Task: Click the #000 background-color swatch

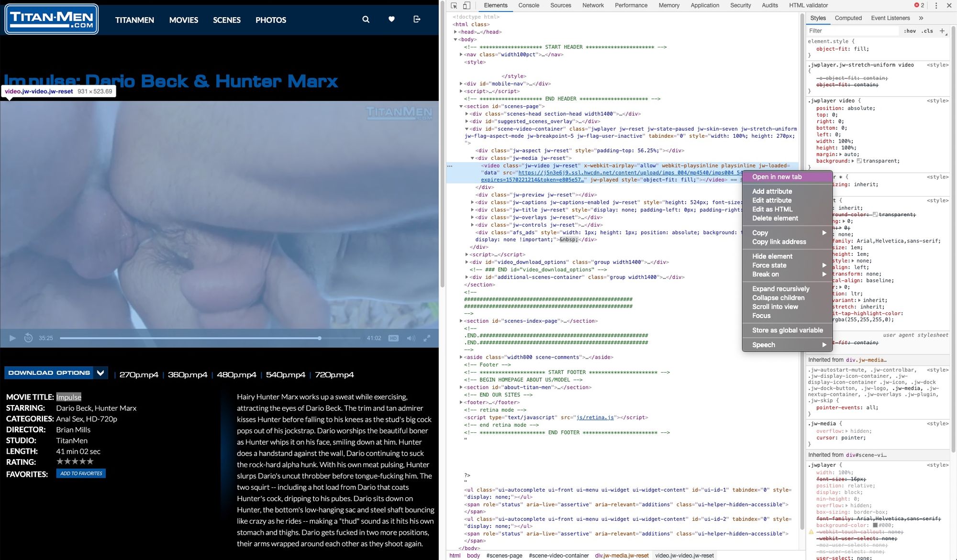Action: click(875, 525)
